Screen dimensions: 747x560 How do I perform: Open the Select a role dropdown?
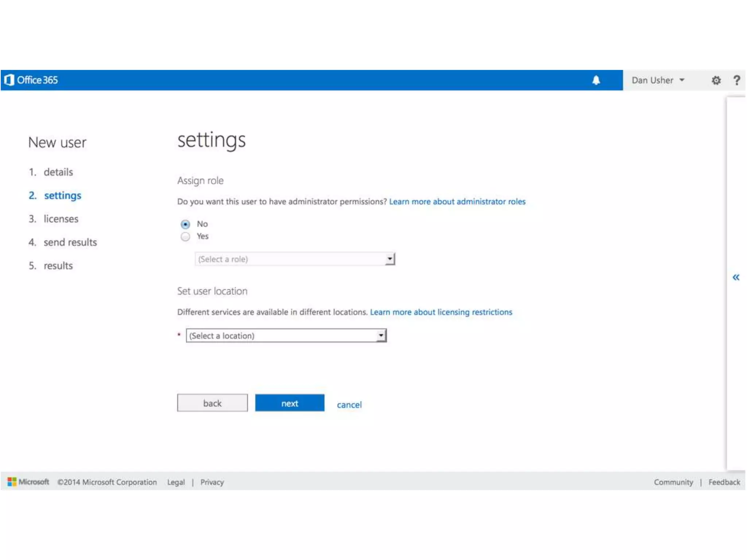(295, 259)
